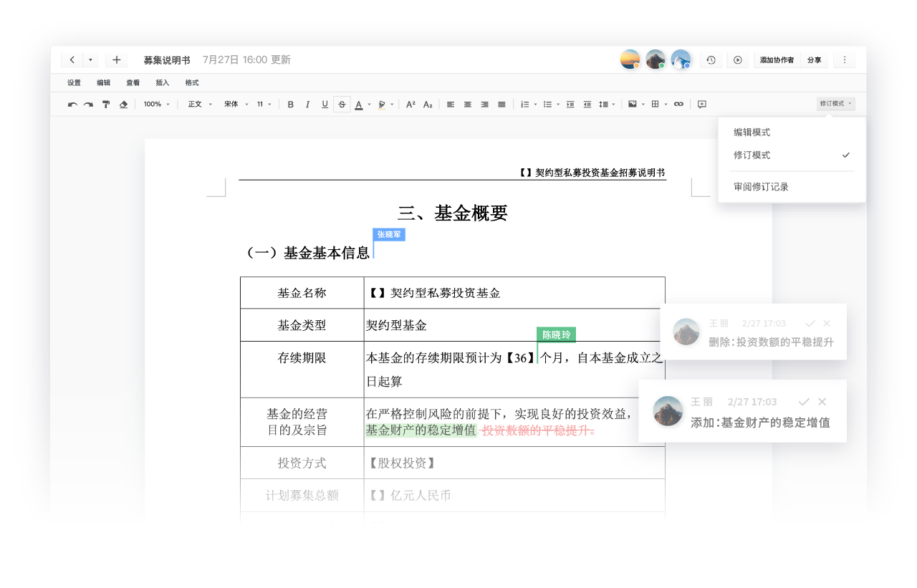Accept 王丽's comment with the checkmark
This screenshot has height=588, width=917.
tap(804, 401)
